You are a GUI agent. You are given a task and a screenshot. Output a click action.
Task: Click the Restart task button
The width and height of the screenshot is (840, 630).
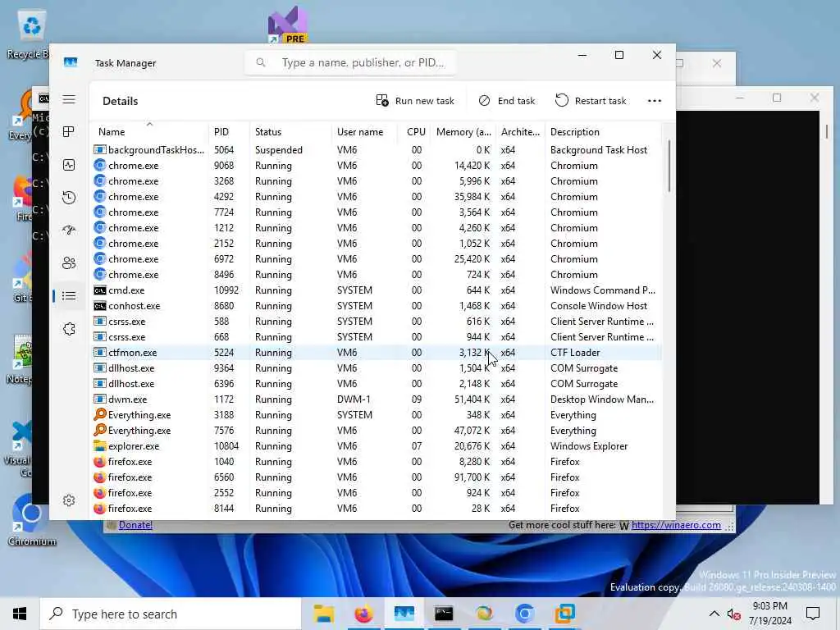(x=591, y=101)
